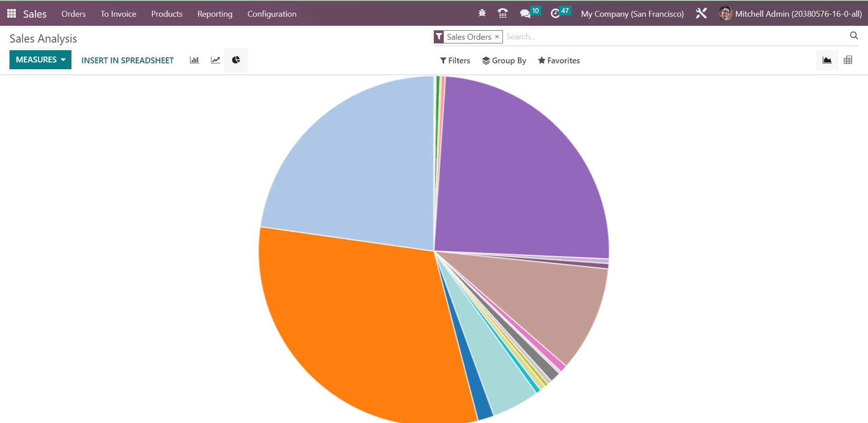
Task: Expand the Filters dropdown
Action: pyautogui.click(x=455, y=61)
